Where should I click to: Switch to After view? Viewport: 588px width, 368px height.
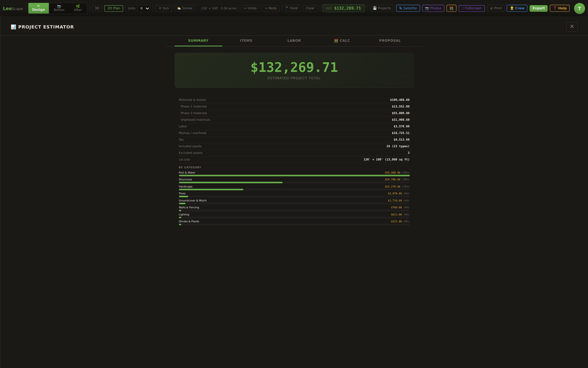pyautogui.click(x=78, y=8)
